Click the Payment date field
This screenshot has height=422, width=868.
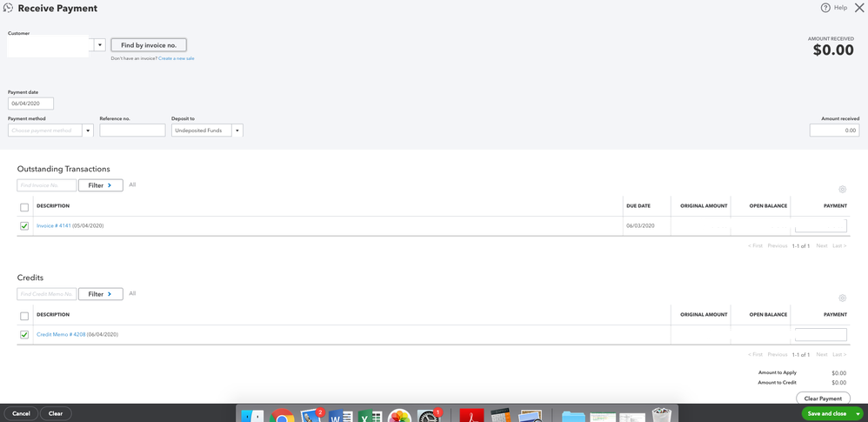[31, 104]
